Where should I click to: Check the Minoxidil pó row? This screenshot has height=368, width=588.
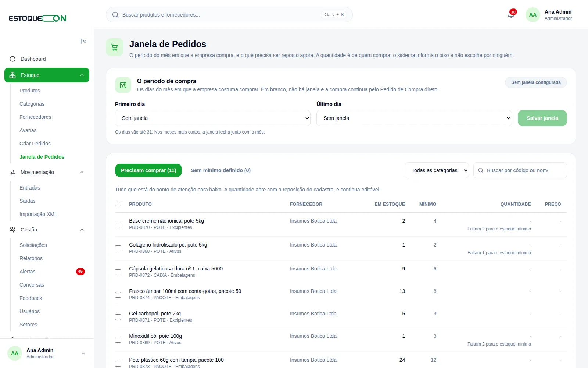click(118, 340)
